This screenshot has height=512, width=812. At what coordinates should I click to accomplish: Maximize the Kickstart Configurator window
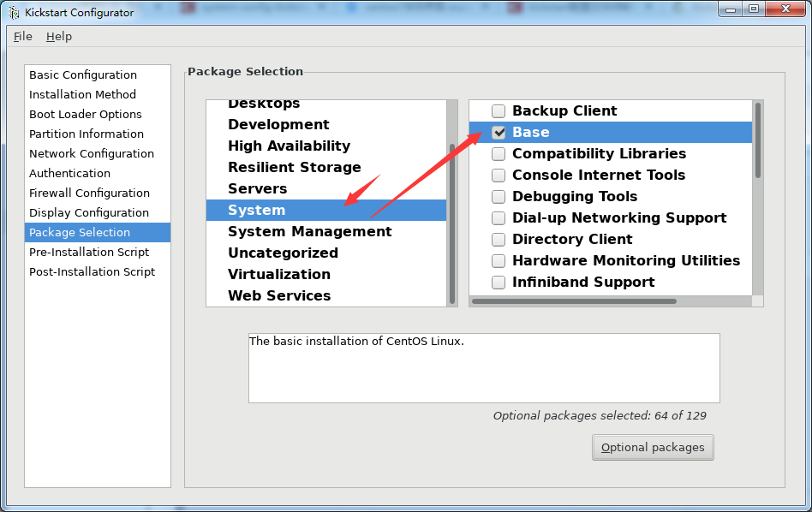pos(754,9)
